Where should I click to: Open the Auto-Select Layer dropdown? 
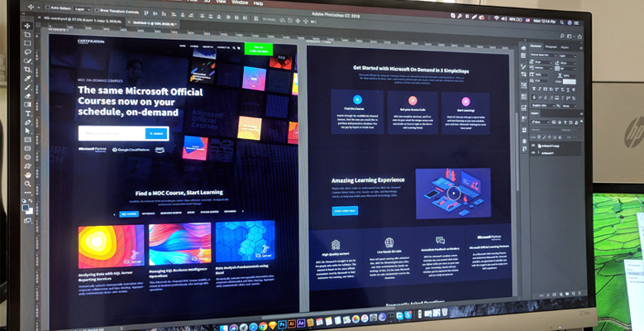pos(83,9)
